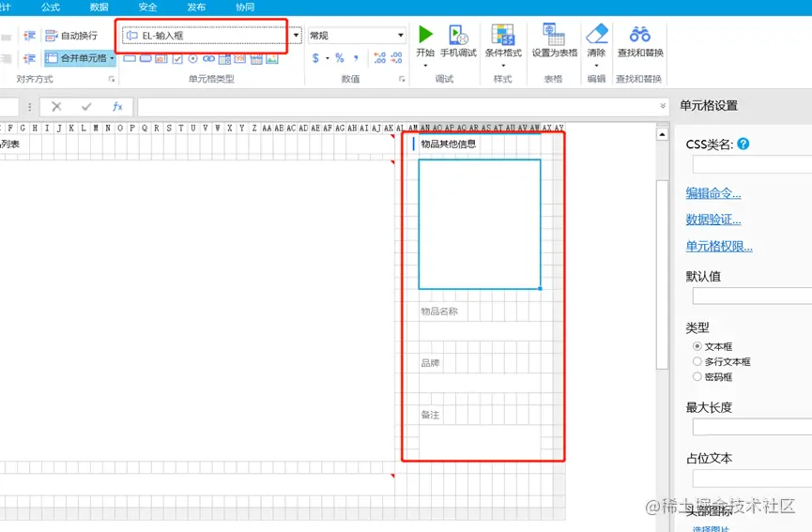Click the 最大长度 input field
812x532 pixels.
tap(752, 427)
